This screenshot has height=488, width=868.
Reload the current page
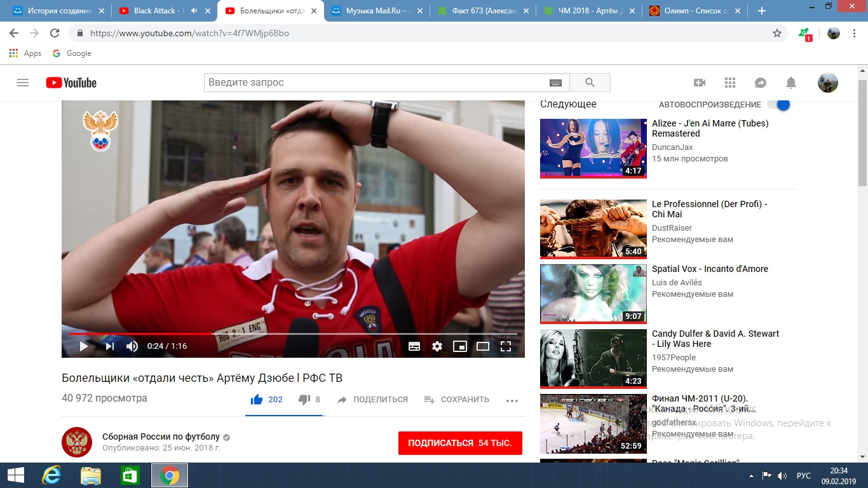55,33
